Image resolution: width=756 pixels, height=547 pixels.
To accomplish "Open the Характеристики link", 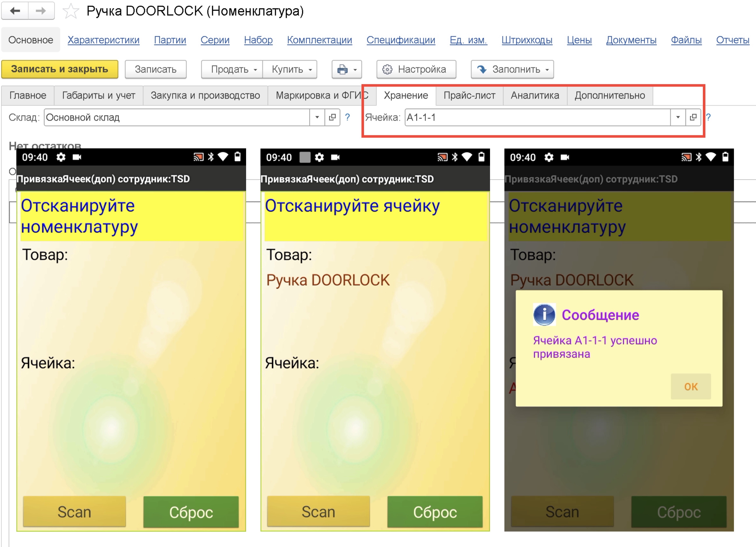I will point(104,40).
